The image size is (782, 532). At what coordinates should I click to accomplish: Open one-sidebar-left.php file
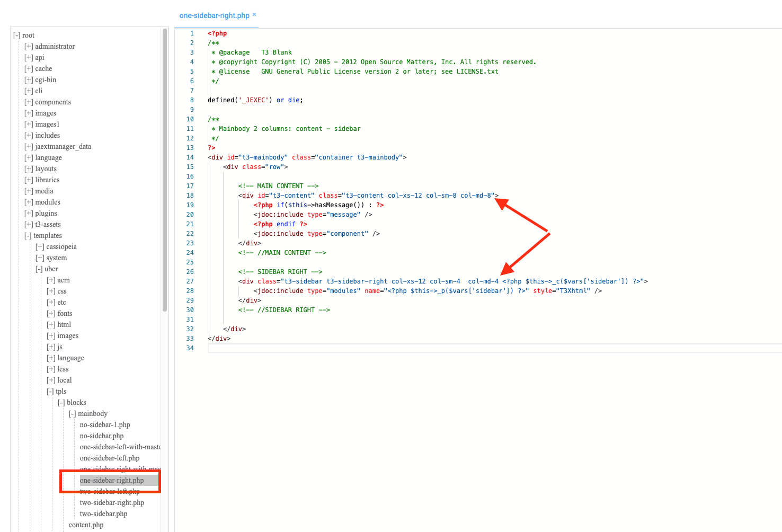pos(110,458)
